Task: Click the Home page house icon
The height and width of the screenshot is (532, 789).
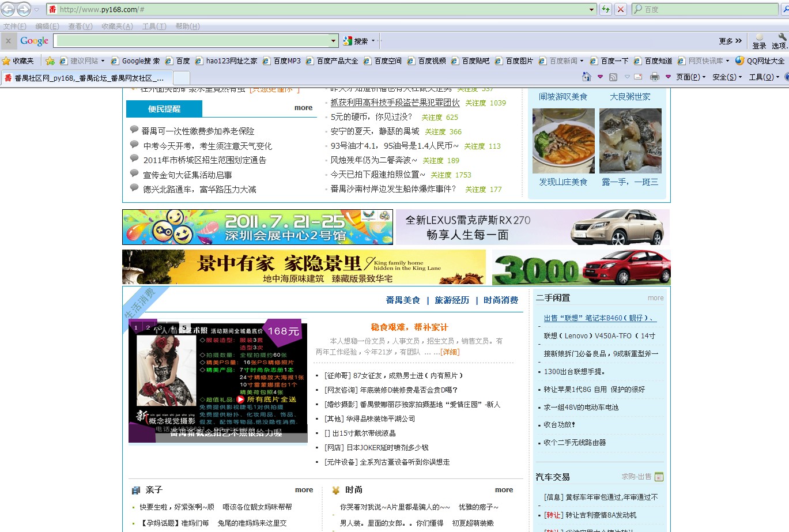Action: click(x=587, y=77)
